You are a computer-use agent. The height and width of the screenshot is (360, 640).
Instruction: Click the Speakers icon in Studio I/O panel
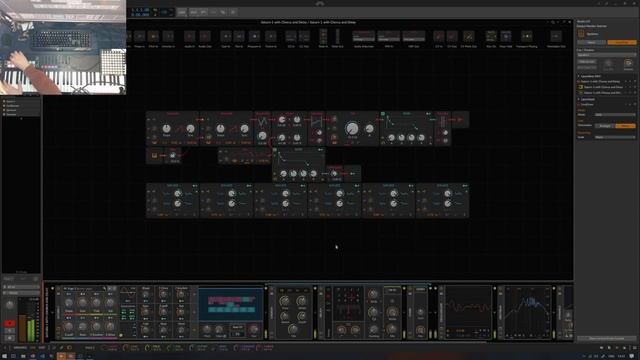pyautogui.click(x=581, y=34)
